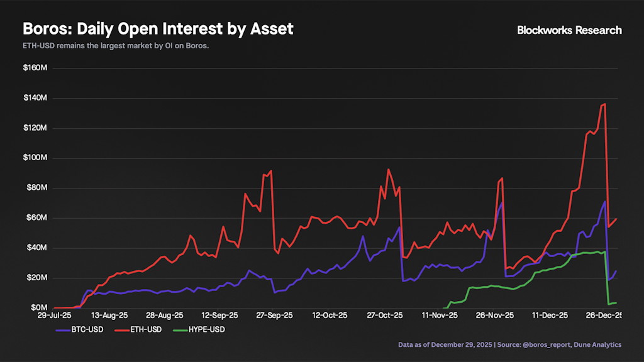Screen dimensions: 644x362
Task: Click the $100M y-axis label
Action: (36, 158)
